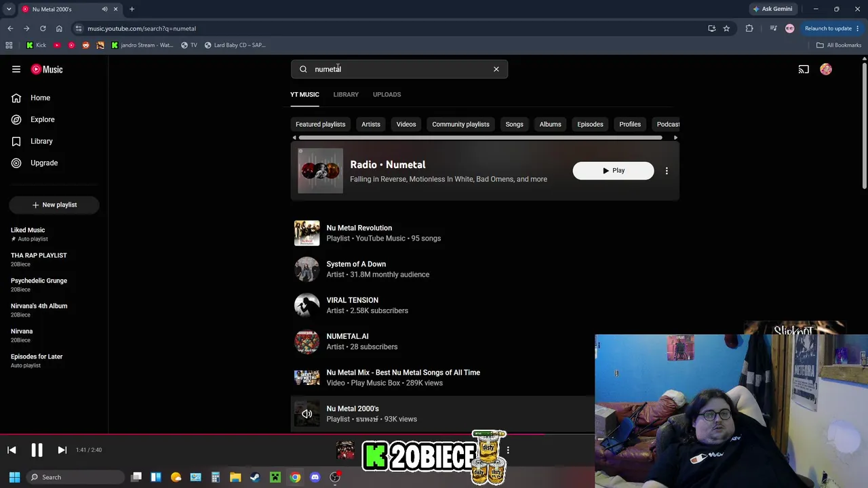This screenshot has width=868, height=488.
Task: Open the Chrome extensions puzzle icon
Action: pyautogui.click(x=749, y=28)
